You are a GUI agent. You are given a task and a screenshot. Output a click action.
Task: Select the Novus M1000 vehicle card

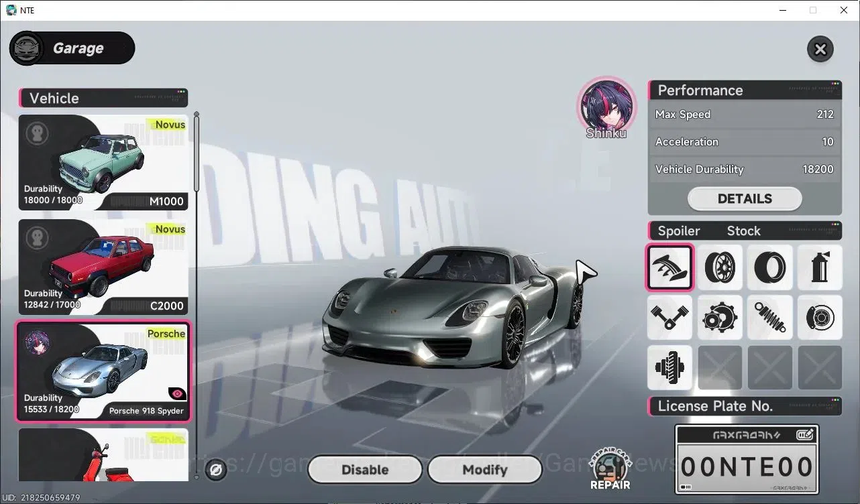103,163
